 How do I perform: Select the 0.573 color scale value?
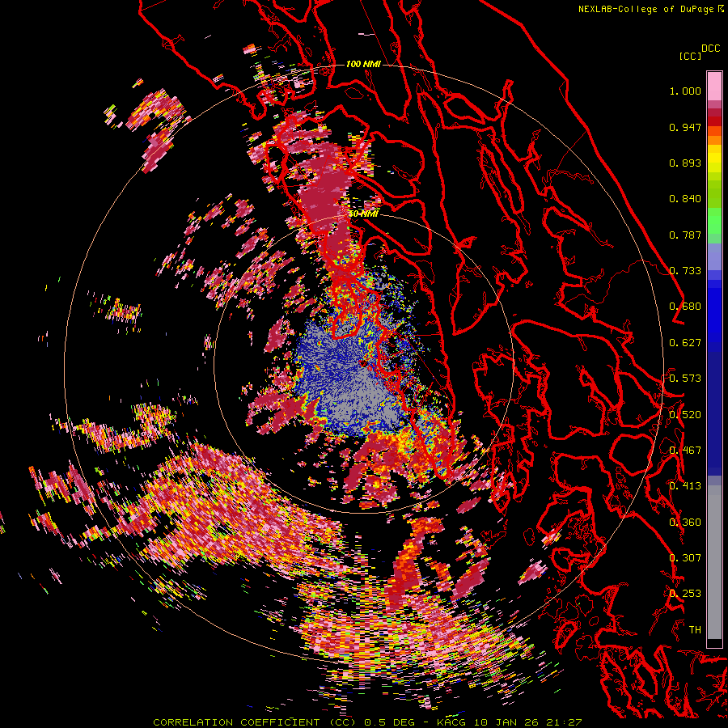[x=685, y=379]
